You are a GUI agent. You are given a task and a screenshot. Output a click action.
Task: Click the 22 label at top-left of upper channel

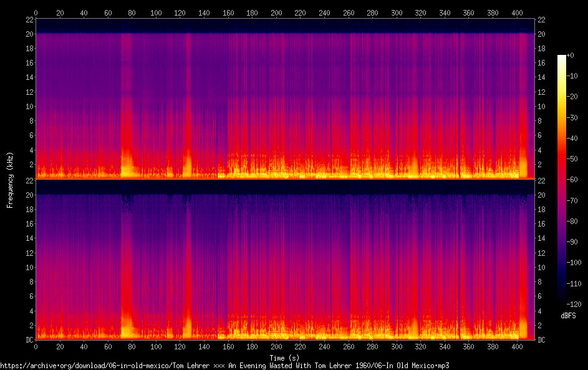(29, 19)
